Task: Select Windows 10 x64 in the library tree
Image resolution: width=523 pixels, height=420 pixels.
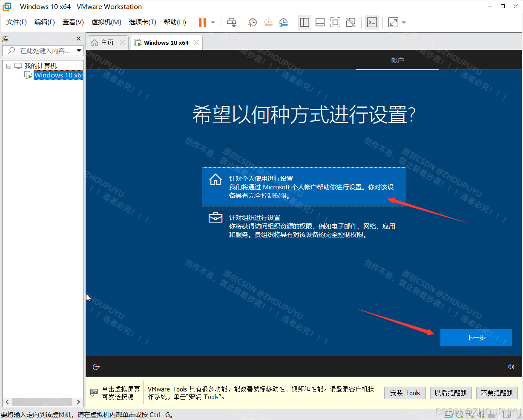Action: pos(58,75)
